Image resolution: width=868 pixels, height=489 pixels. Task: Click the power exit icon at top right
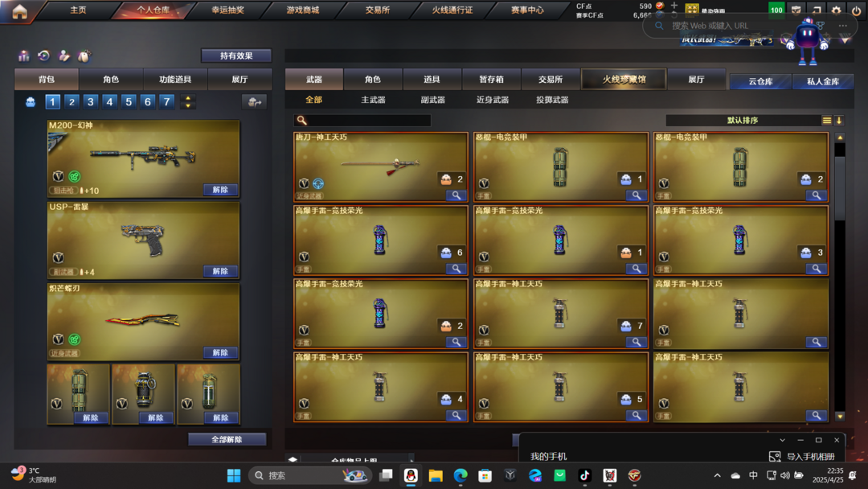pyautogui.click(x=857, y=10)
